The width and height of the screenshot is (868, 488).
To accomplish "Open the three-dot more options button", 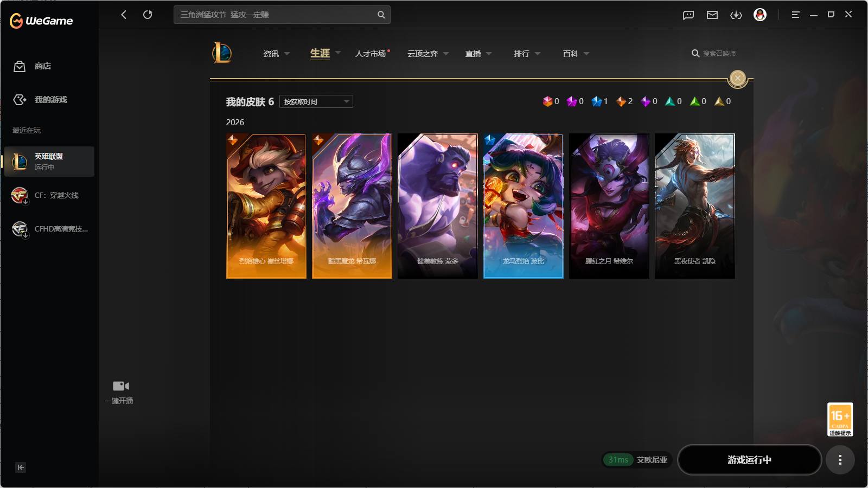I will point(840,460).
